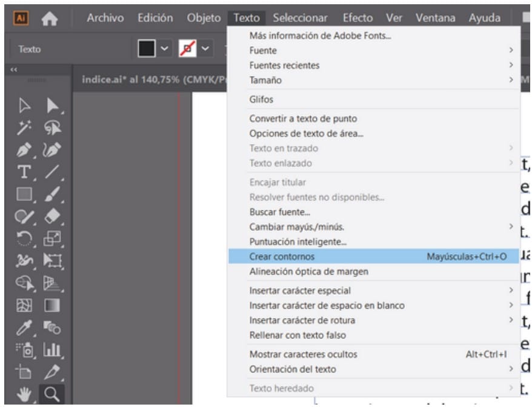Select the Gradient tool
This screenshot has width=532, height=407.
pyautogui.click(x=52, y=305)
